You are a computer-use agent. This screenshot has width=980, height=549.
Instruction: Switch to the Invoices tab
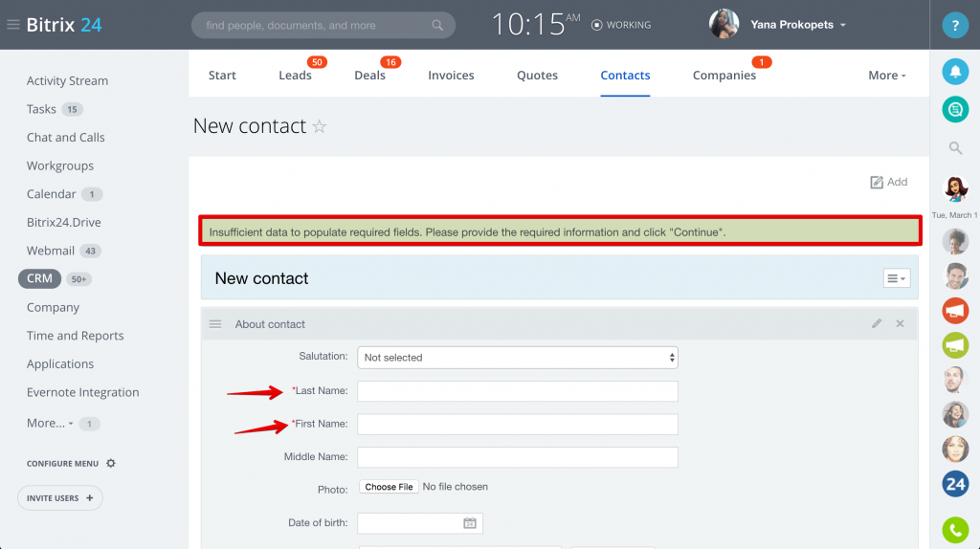(451, 75)
